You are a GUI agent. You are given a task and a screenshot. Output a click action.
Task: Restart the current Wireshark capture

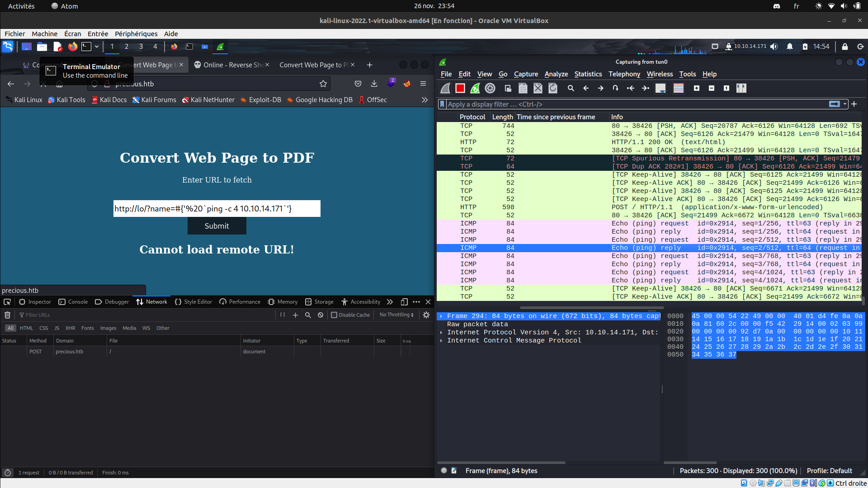click(475, 89)
